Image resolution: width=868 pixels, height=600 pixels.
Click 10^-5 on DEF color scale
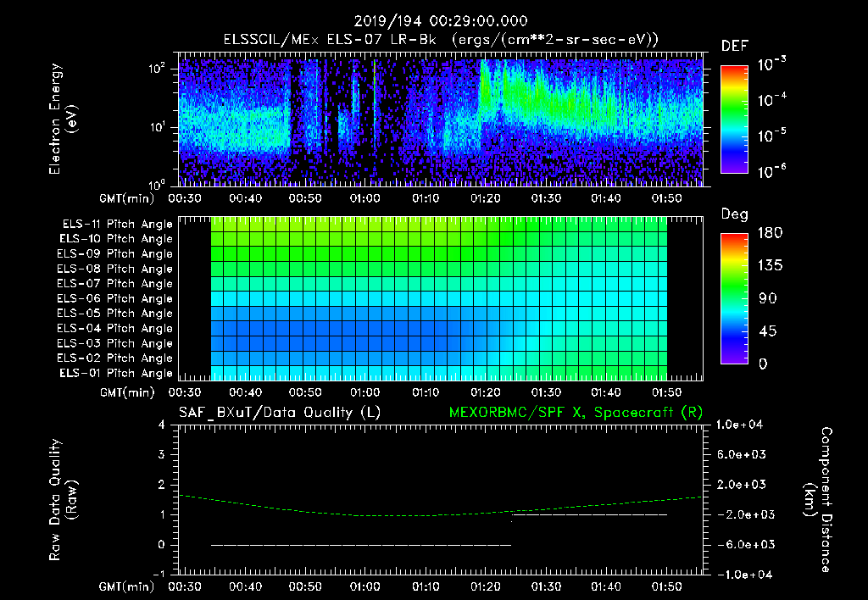772,135
